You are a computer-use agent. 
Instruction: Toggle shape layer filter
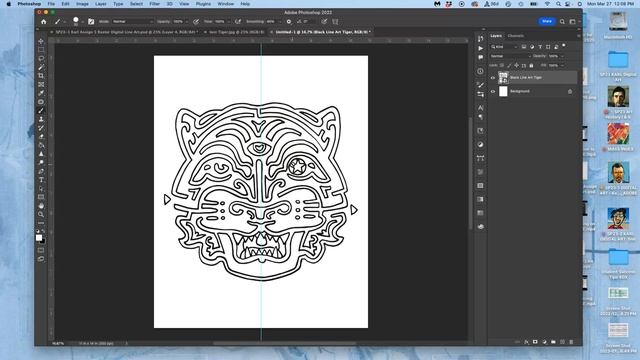pyautogui.click(x=548, y=47)
